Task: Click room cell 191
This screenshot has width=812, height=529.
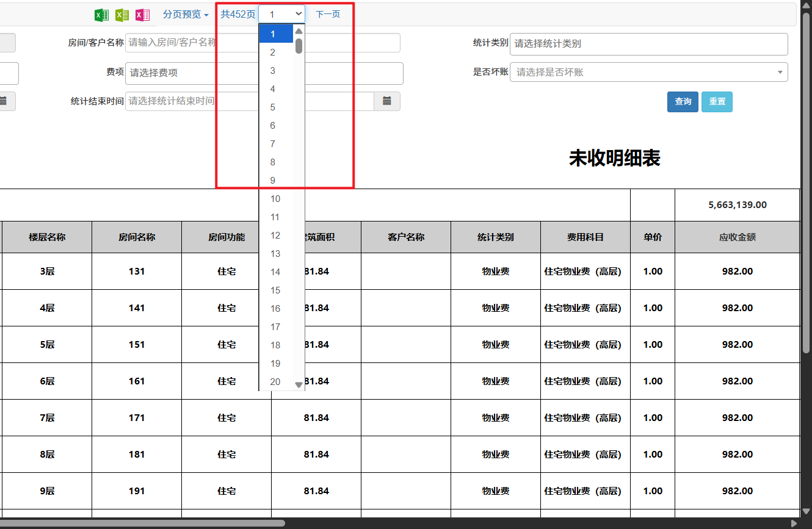Action: pos(137,491)
